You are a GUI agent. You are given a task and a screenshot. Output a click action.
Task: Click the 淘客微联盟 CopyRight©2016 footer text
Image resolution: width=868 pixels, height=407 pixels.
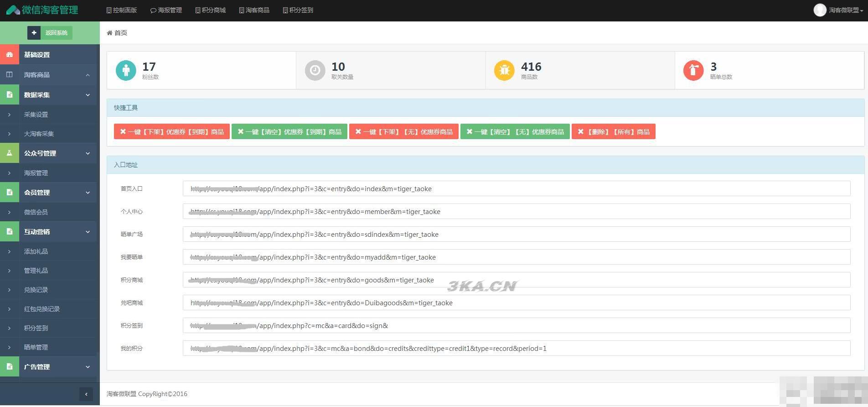click(147, 394)
